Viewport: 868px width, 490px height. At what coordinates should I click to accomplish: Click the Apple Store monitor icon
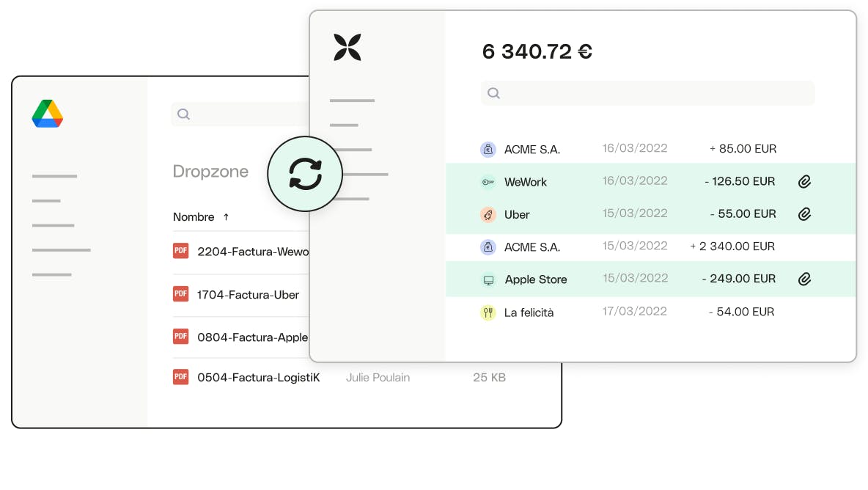tap(488, 279)
